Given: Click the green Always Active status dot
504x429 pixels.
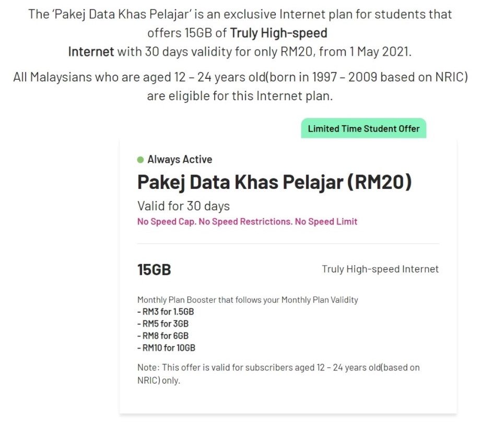Looking at the screenshot, I should [140, 160].
